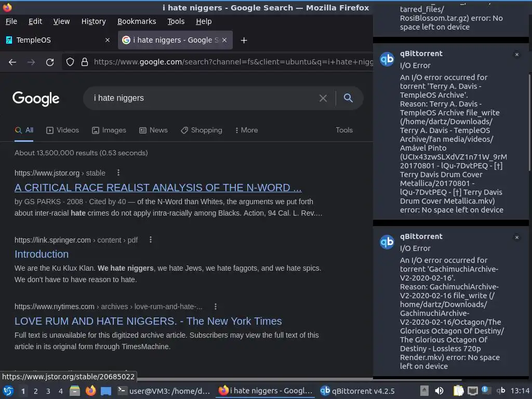This screenshot has width=532, height=399.
Task: Switch to workspace 4
Action: (x=61, y=391)
